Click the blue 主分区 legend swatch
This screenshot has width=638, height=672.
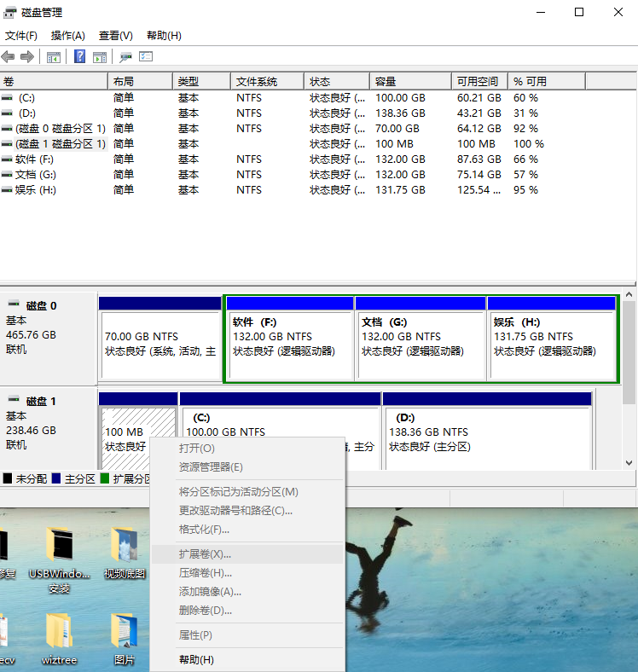click(56, 479)
